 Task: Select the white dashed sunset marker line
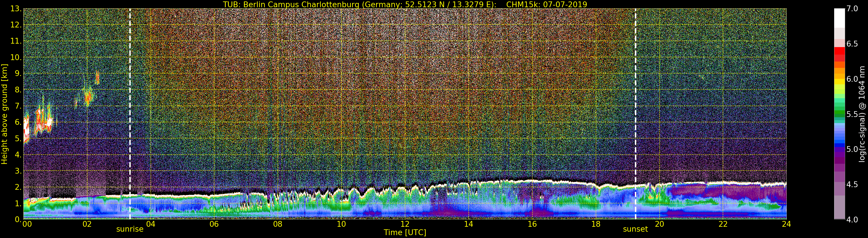pyautogui.click(x=635, y=114)
